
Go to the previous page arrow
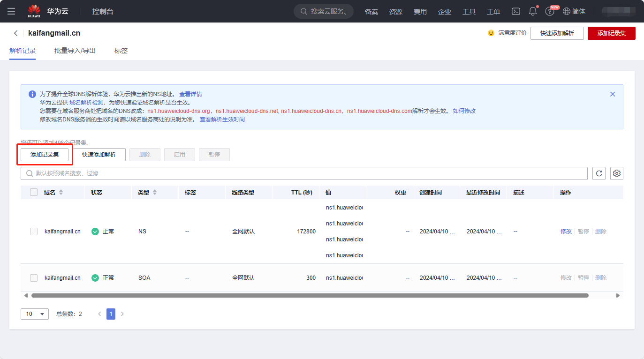coord(99,314)
